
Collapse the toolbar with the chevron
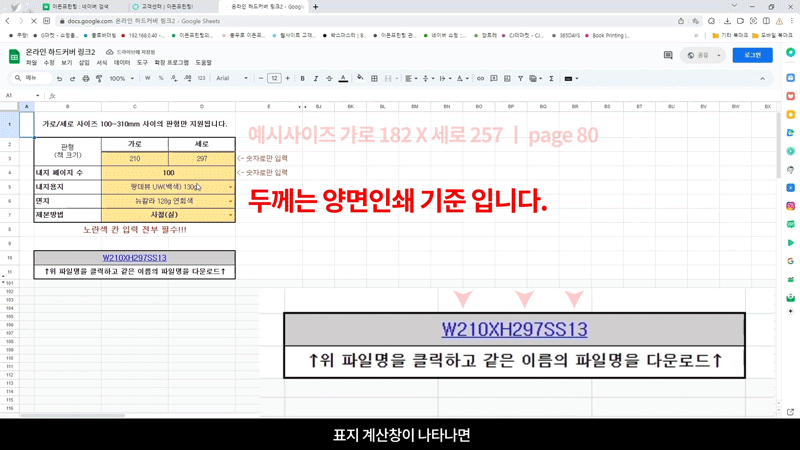click(763, 79)
